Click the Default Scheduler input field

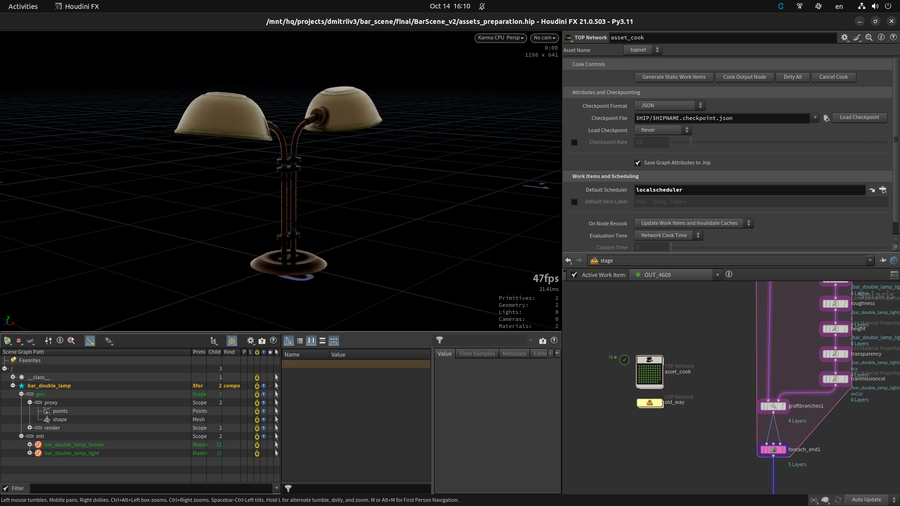click(749, 190)
